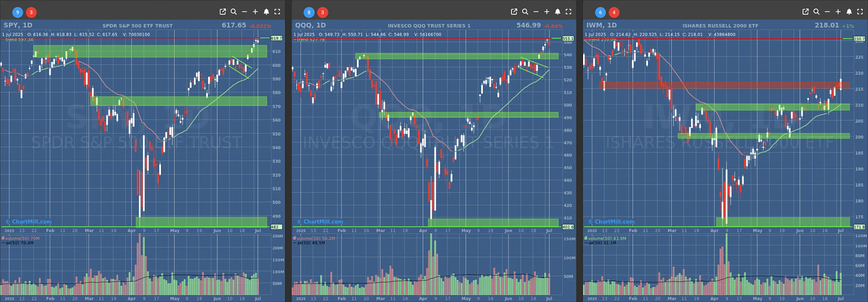Click QQQ resistance price tag 553.1
Image resolution: width=868 pixels, height=302 pixels.
coord(568,38)
